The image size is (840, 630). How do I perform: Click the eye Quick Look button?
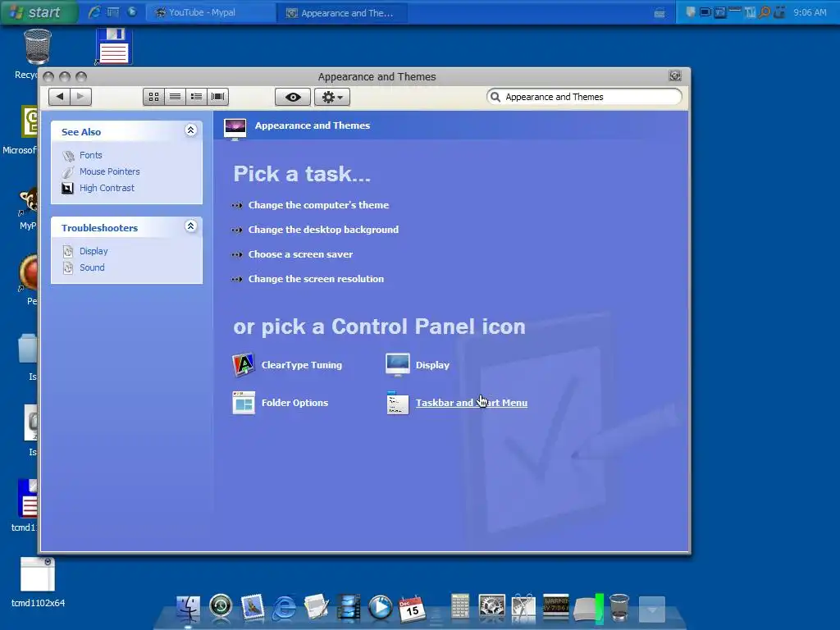(x=293, y=97)
